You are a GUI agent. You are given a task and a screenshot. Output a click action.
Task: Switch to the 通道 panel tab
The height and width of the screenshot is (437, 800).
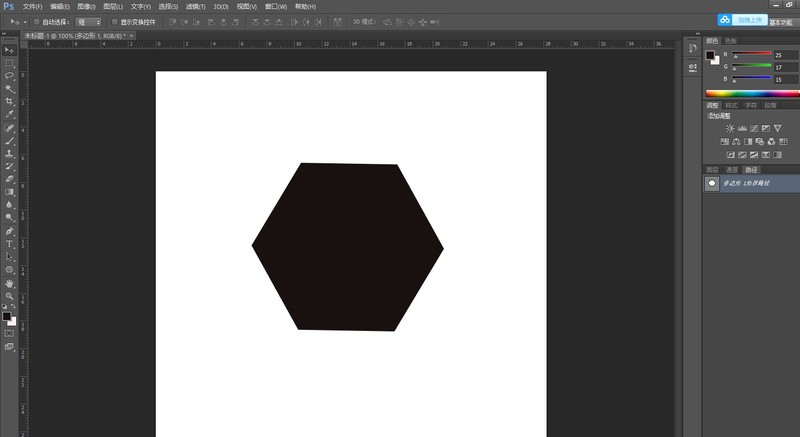pyautogui.click(x=732, y=169)
